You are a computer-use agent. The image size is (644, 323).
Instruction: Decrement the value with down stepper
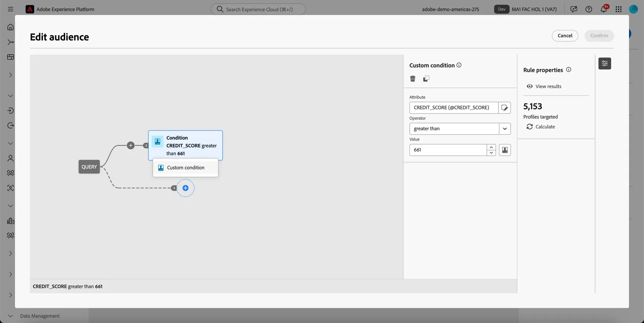[491, 153]
